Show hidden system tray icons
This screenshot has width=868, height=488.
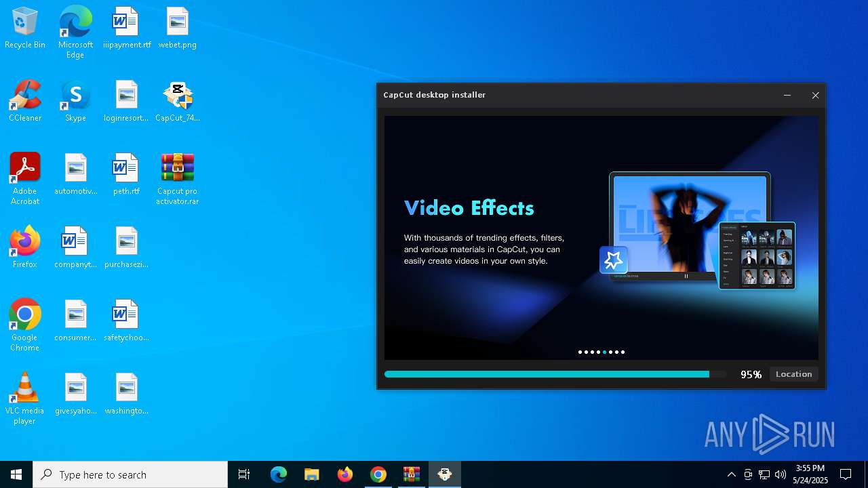pyautogui.click(x=731, y=474)
